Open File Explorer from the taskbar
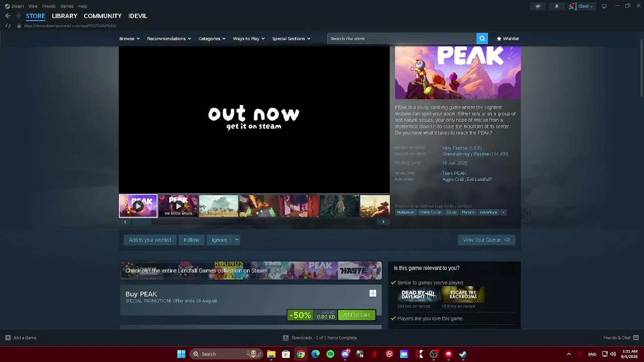The width and height of the screenshot is (644, 362). pyautogui.click(x=271, y=354)
